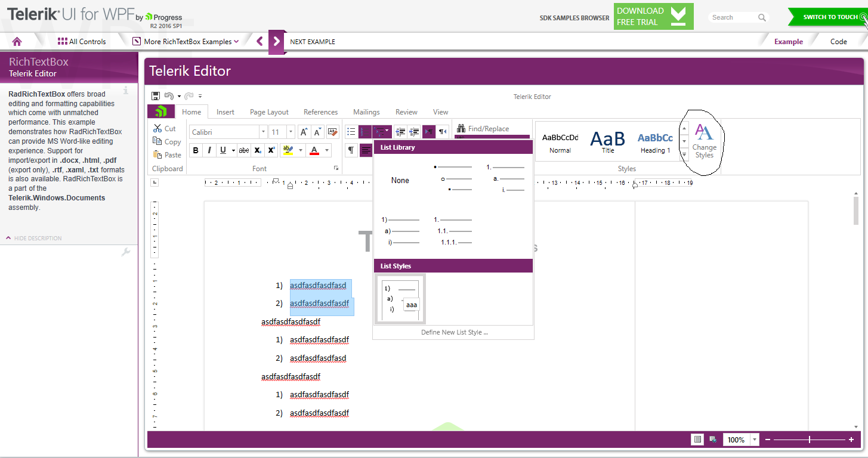Screen dimensions: 868x458
Task: Open the Insert ribbon tab
Action: [226, 112]
